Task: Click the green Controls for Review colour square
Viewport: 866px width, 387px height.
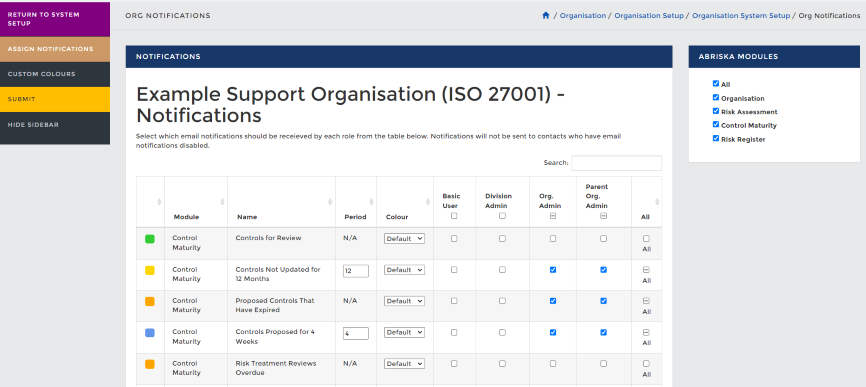Action: (150, 239)
